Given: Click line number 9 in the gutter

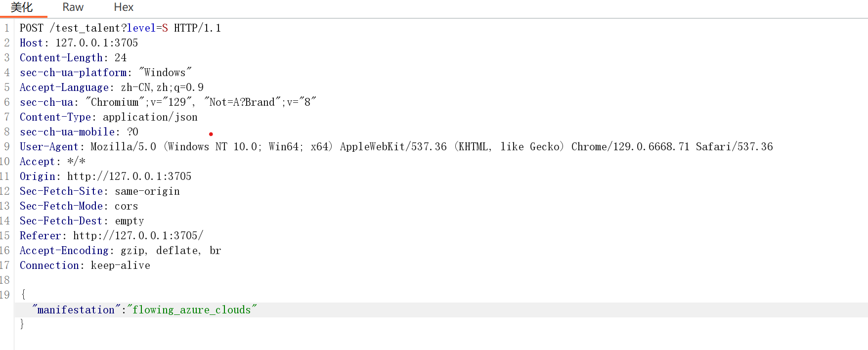Looking at the screenshot, I should point(7,147).
